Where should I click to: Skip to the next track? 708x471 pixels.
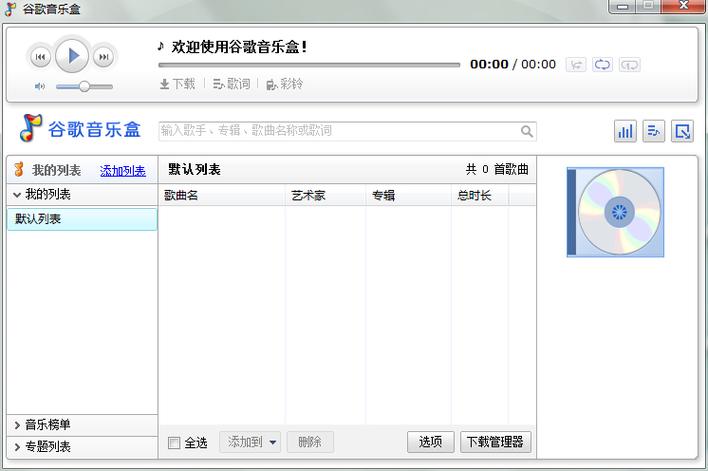pos(103,57)
